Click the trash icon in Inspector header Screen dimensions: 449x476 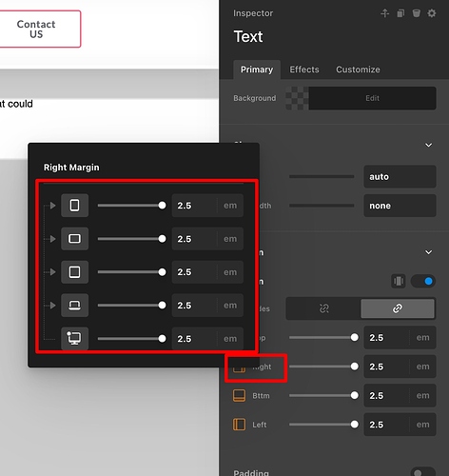(x=416, y=13)
